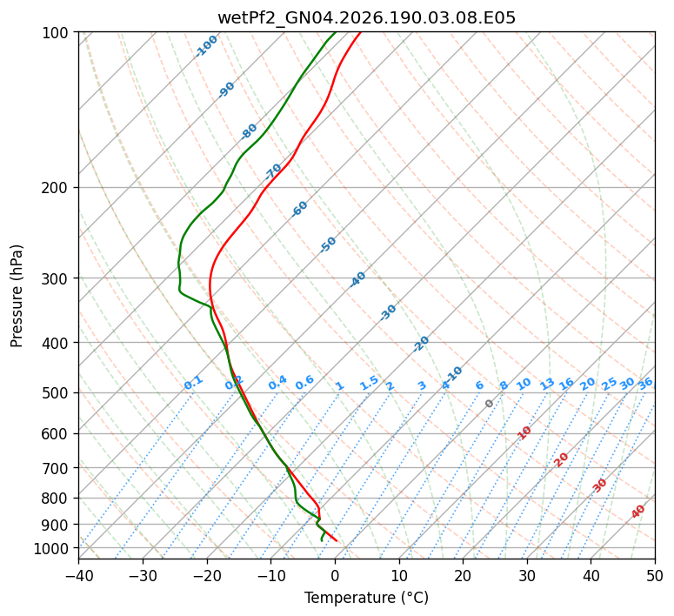674x616 pixels.
Task: Click the 50 temperature tick label
Action: (x=655, y=575)
